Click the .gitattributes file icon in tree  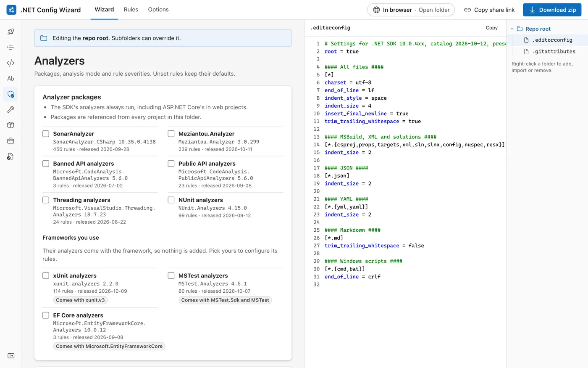tap(526, 51)
